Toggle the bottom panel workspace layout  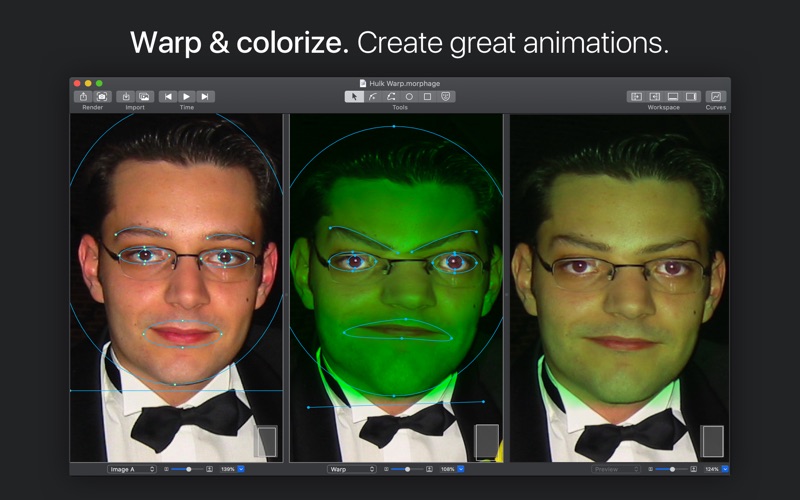pos(673,97)
